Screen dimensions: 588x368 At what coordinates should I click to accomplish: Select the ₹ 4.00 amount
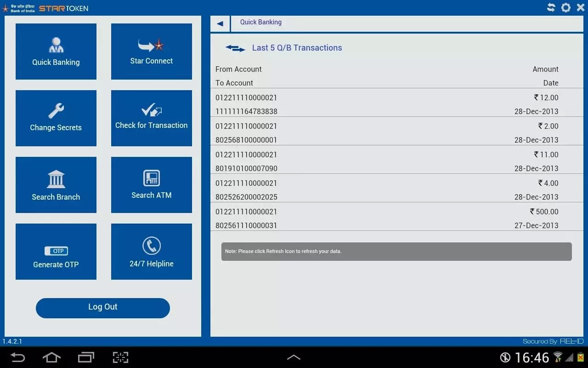tap(548, 183)
